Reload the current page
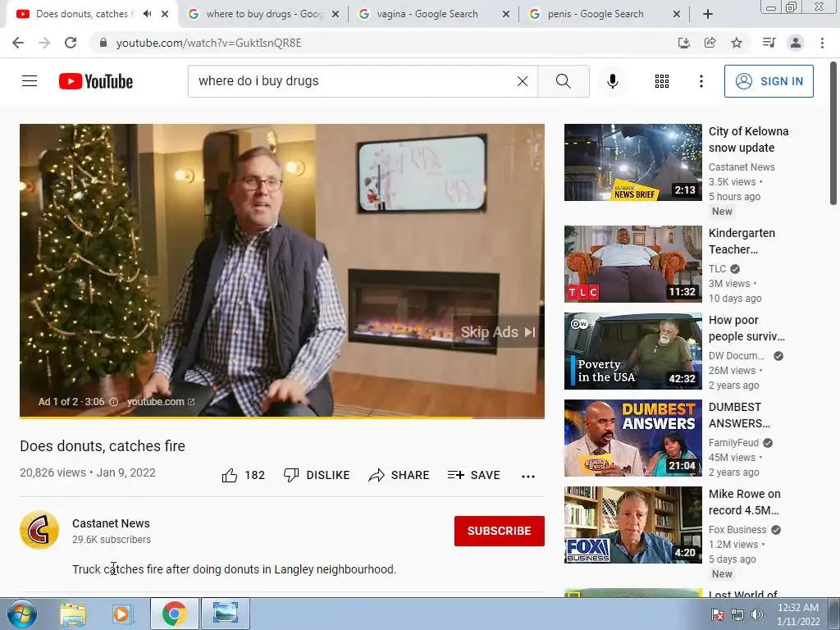 point(71,43)
